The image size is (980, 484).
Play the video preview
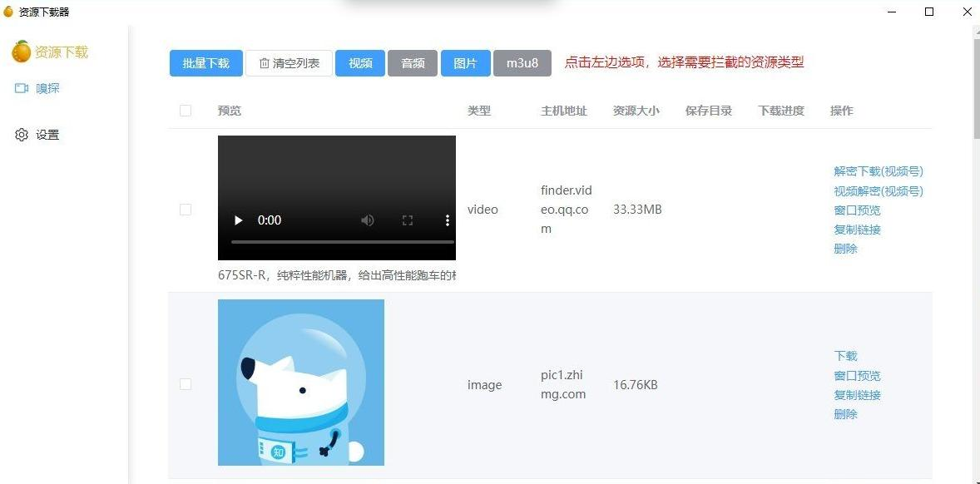tap(239, 220)
